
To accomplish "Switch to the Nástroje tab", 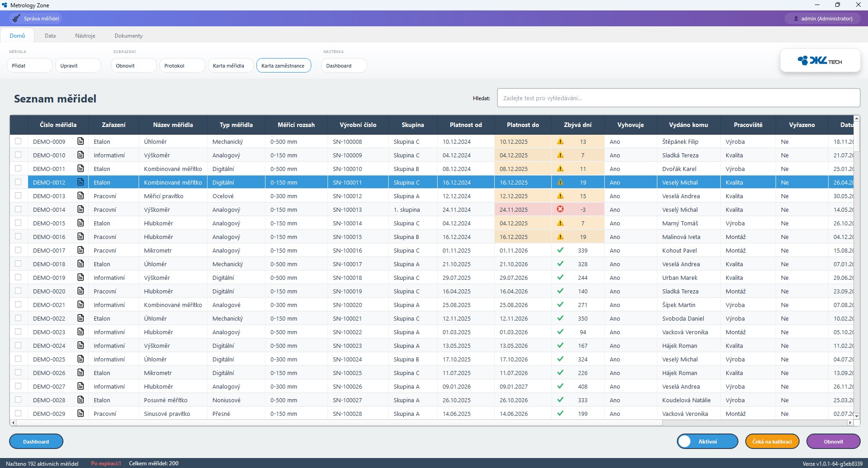I will click(85, 36).
